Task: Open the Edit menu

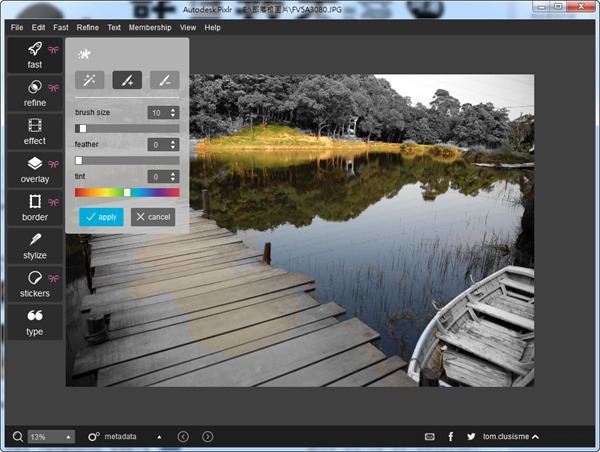Action: click(38, 28)
